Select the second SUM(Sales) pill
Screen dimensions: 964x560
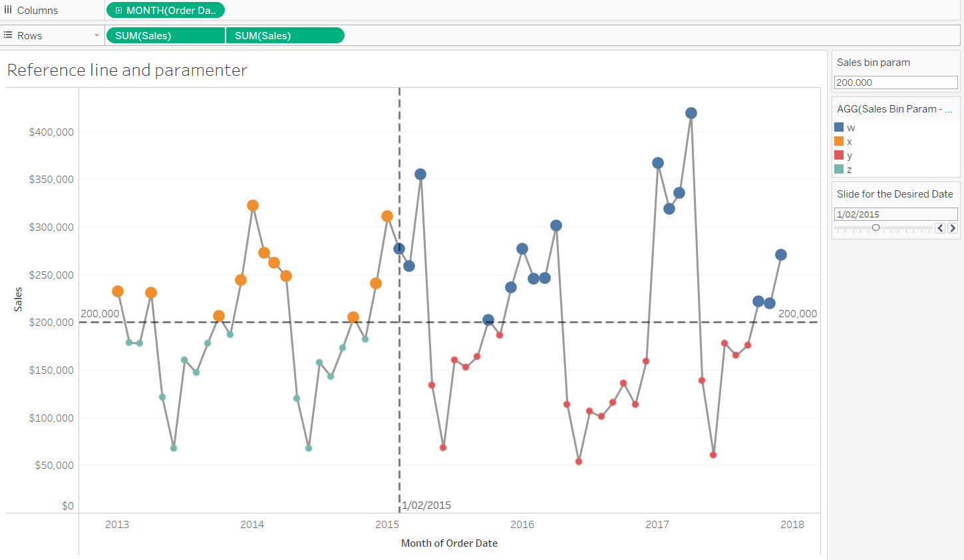click(285, 35)
